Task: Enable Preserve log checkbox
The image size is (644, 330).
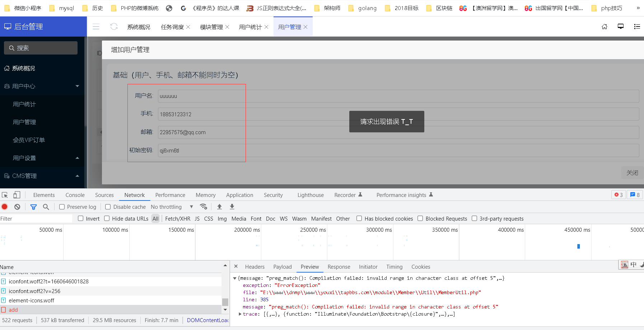Action: 62,207
